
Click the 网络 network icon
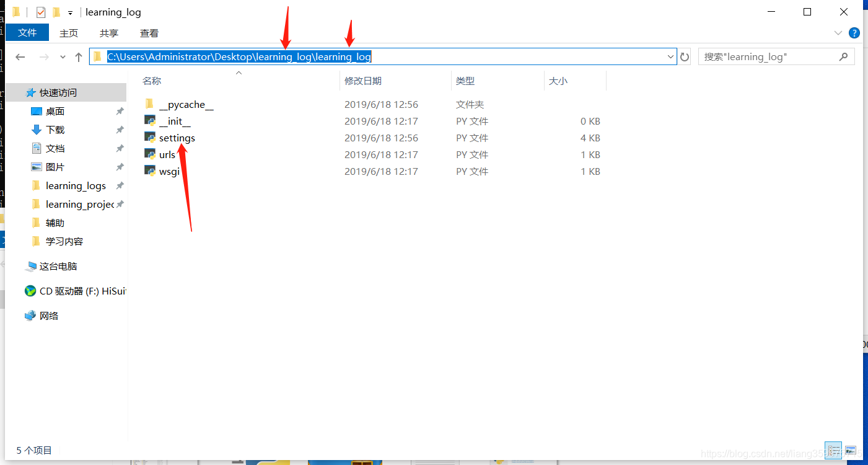click(x=30, y=316)
